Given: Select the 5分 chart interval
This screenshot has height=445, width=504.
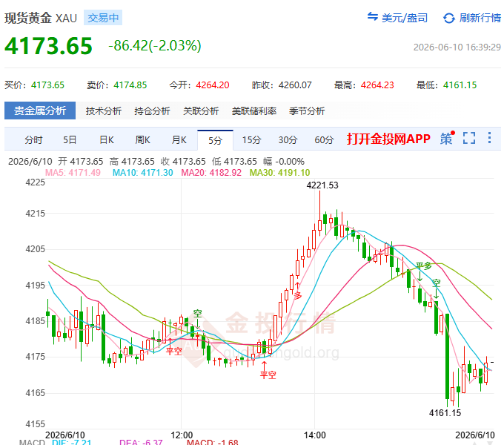Looking at the screenshot, I should (216, 140).
